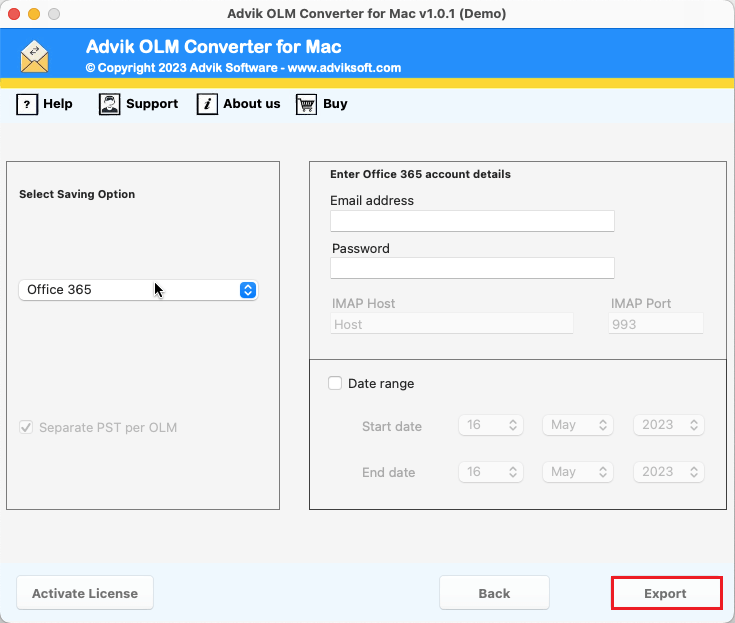The height and width of the screenshot is (623, 735).
Task: Open the End date month dropdown
Action: pyautogui.click(x=578, y=472)
